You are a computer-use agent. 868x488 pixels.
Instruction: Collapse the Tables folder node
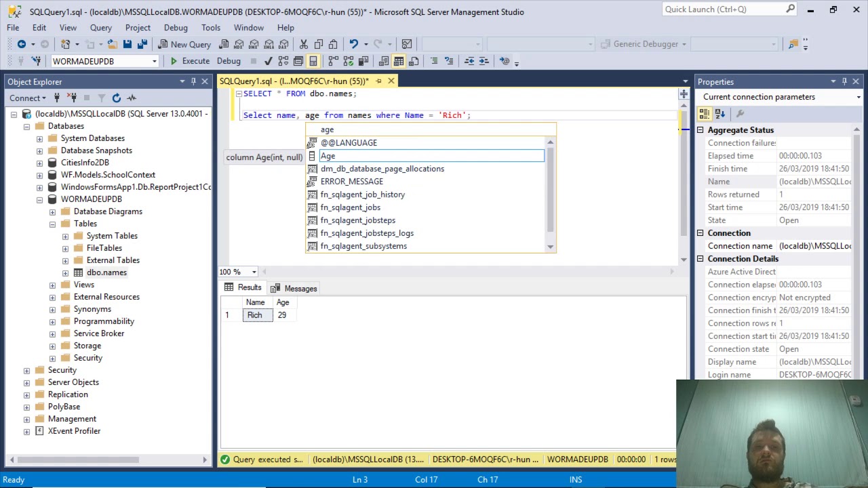click(x=52, y=224)
